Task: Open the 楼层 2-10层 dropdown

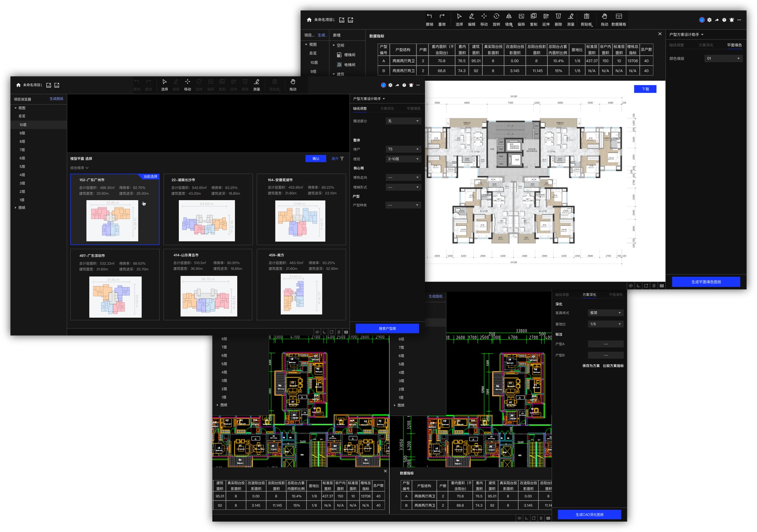Action: [403, 159]
